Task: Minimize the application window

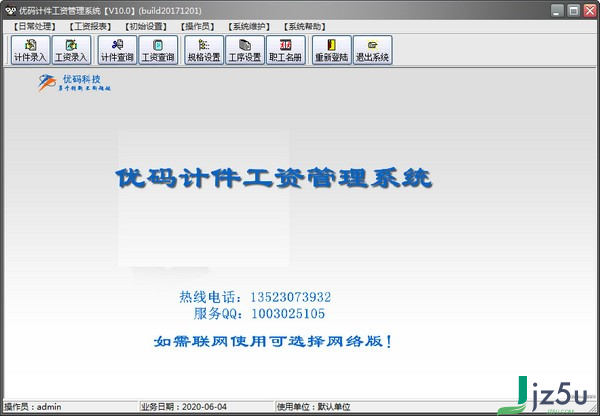Action: click(x=558, y=10)
